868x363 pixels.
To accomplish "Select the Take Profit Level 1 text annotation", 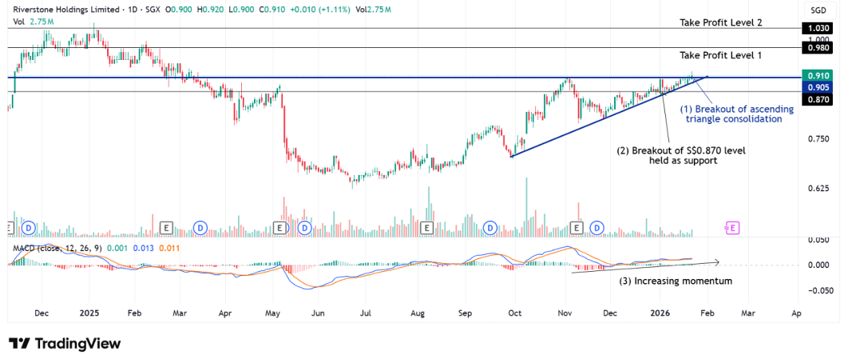I will pyautogui.click(x=720, y=55).
